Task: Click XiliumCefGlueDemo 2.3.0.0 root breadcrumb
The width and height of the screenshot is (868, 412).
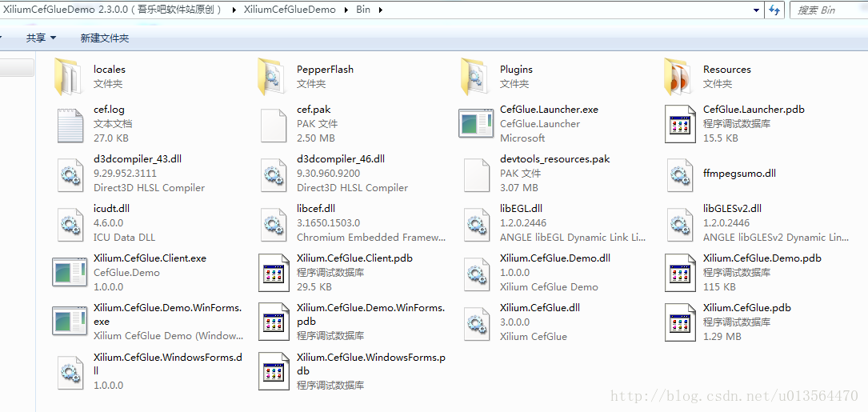Action: click(x=112, y=10)
